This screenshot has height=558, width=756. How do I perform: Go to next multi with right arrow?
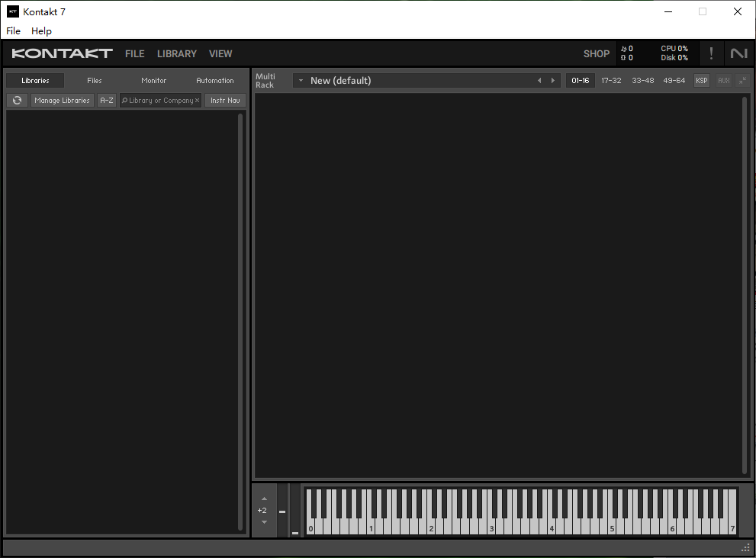coord(552,81)
